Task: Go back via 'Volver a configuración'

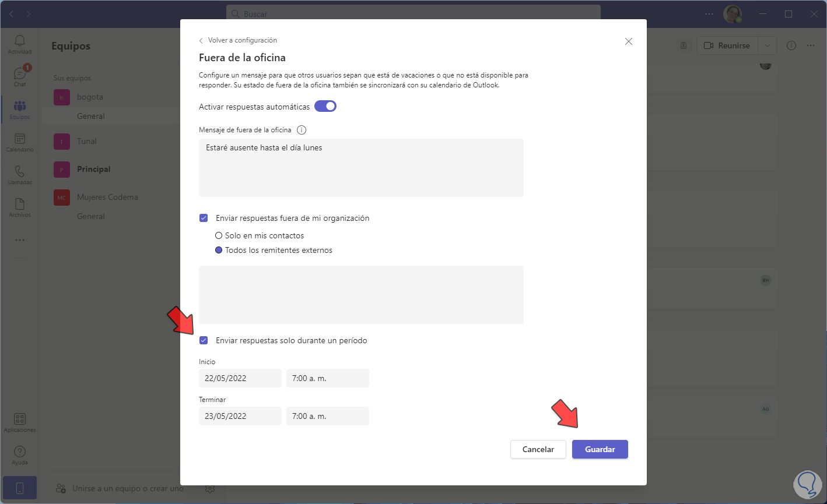Action: (x=238, y=40)
